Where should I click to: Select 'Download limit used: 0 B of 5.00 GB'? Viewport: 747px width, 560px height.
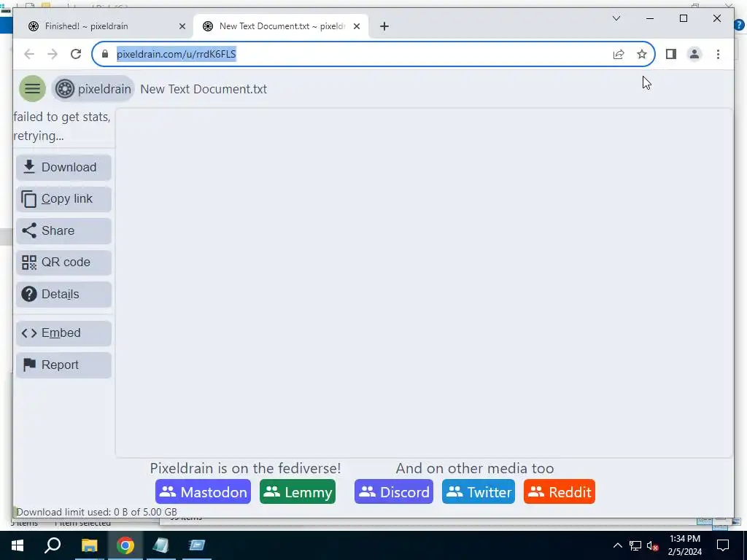(x=97, y=513)
